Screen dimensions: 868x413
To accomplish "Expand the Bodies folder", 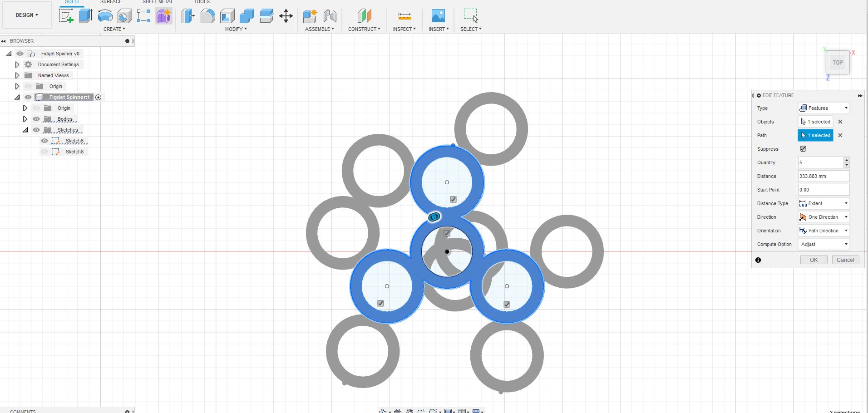I will (x=25, y=119).
